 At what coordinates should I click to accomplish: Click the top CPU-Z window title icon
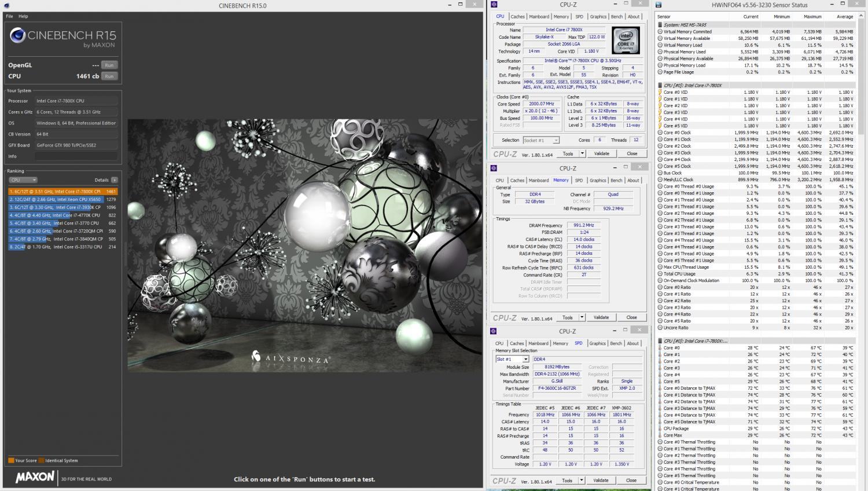click(494, 5)
